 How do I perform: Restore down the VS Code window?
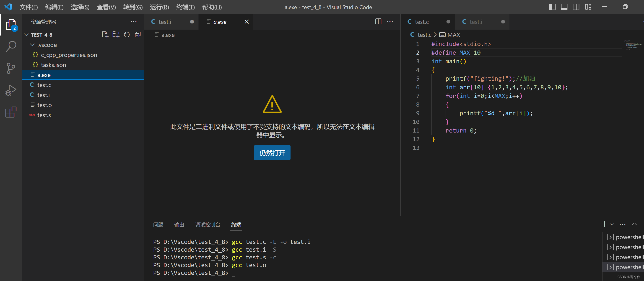tap(625, 7)
